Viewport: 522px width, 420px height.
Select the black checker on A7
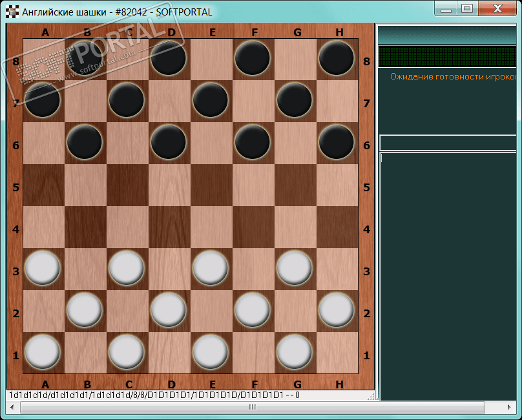tap(43, 100)
